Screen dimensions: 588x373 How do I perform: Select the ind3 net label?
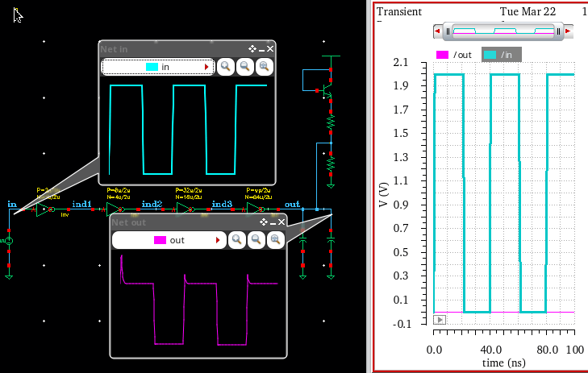point(222,204)
